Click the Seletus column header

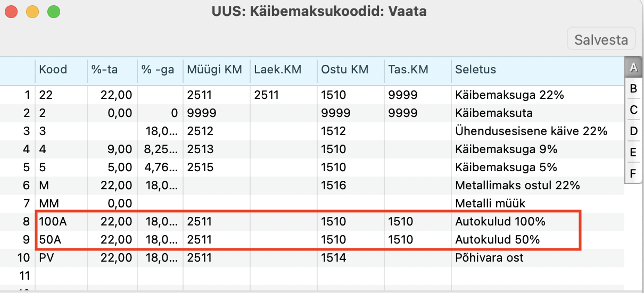[x=538, y=69]
